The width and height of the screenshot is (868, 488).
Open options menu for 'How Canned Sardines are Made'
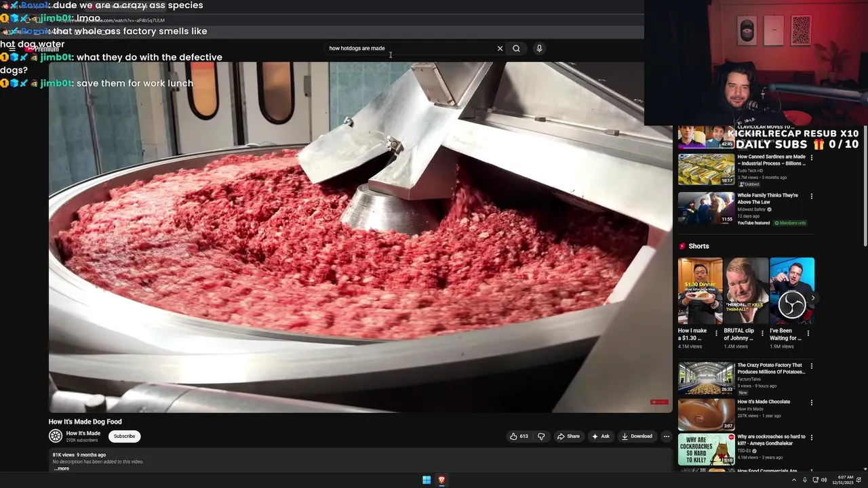pyautogui.click(x=811, y=158)
